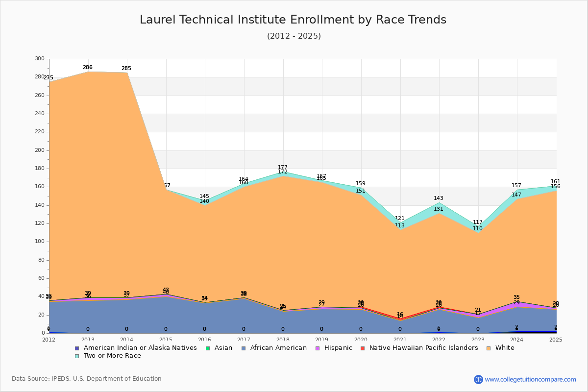This screenshot has height=392, width=588.
Task: Open the www.collegetuitioncompare.com link
Action: tap(531, 379)
